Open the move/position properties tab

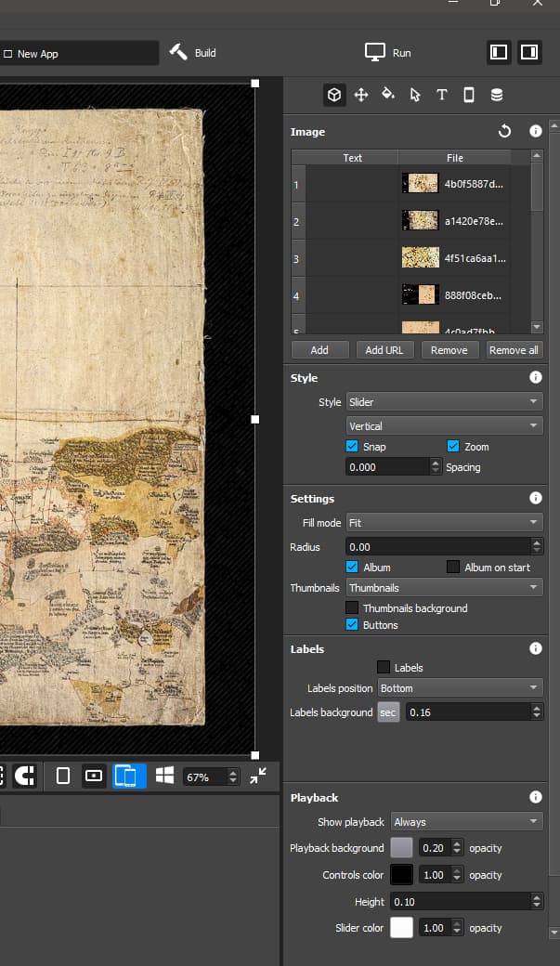click(x=361, y=95)
